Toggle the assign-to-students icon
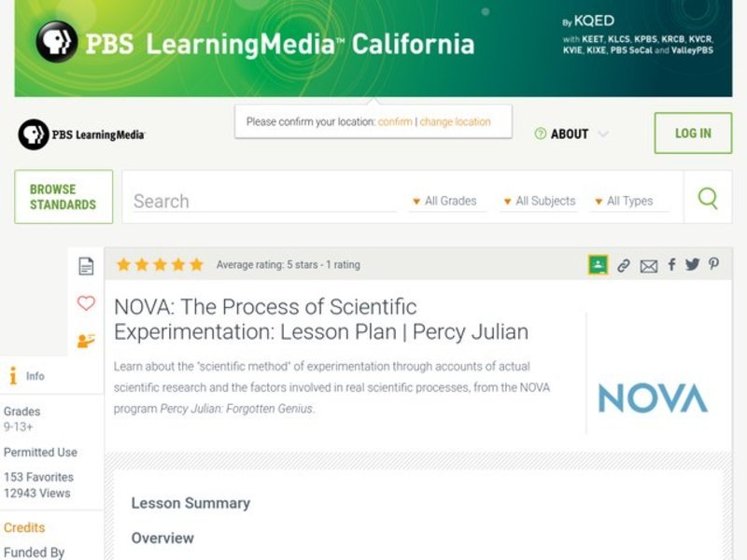Viewport: 747px width, 560px height. coord(86,338)
